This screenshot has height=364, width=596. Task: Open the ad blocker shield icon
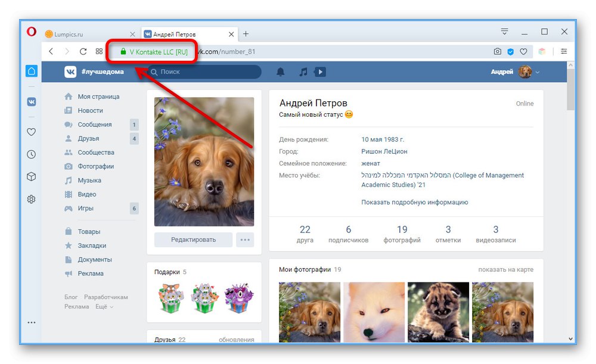point(511,52)
